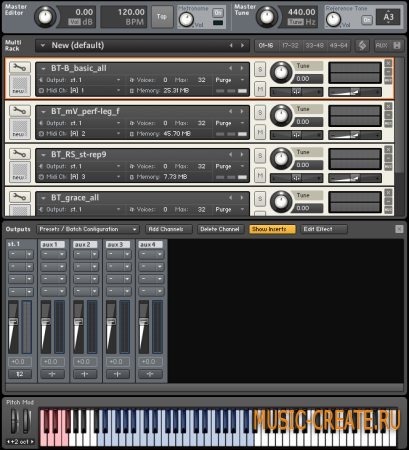Shift the keyboard octave up with the right arrow

(32, 442)
